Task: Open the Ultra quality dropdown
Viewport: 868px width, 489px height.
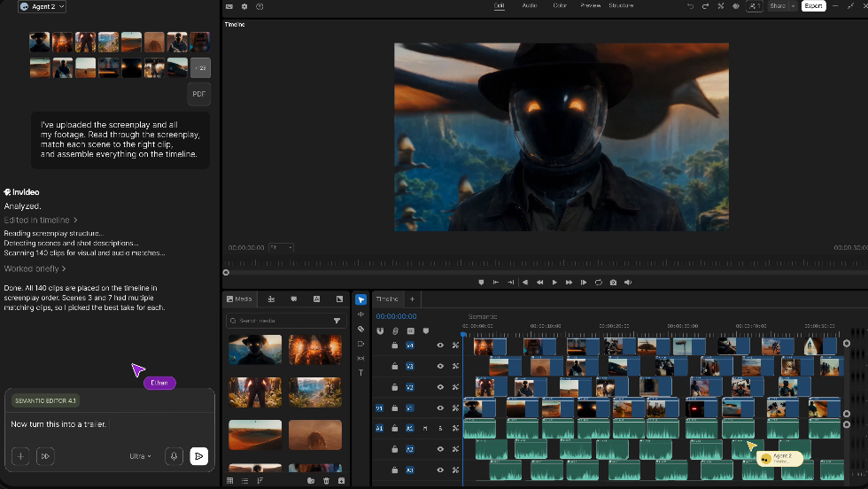Action: (x=140, y=456)
